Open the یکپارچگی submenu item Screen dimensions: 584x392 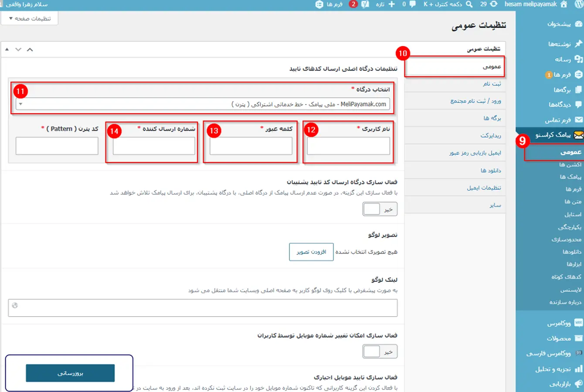(x=570, y=227)
